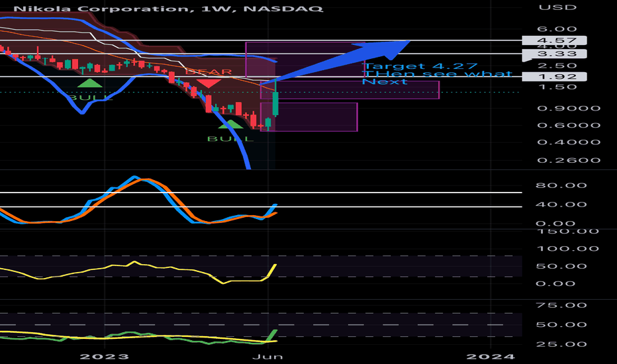Click the USD currency label
Viewport: 617px width, 364px height.
[x=557, y=7]
